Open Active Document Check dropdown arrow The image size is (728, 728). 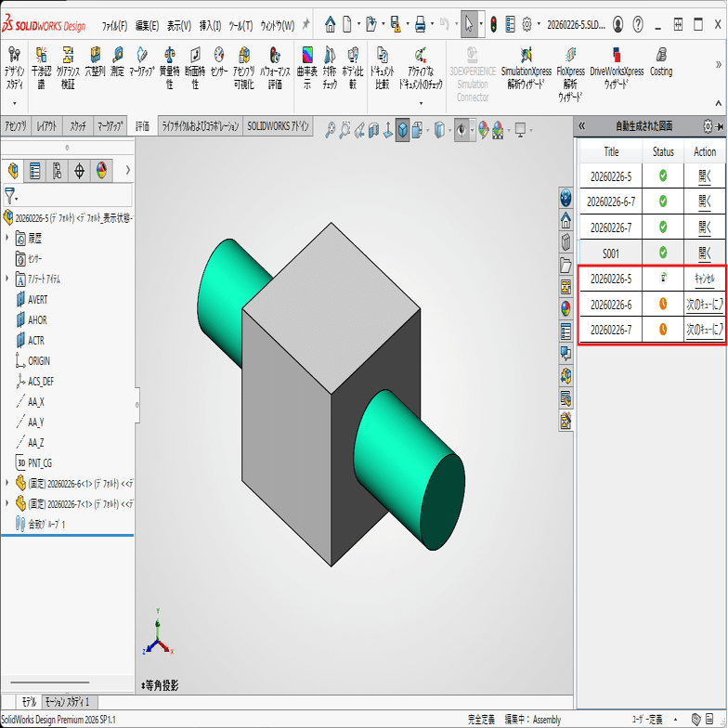coord(421,104)
